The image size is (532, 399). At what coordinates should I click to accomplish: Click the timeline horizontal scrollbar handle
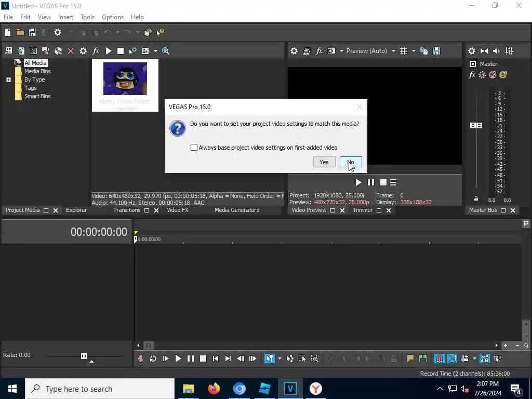(149, 345)
